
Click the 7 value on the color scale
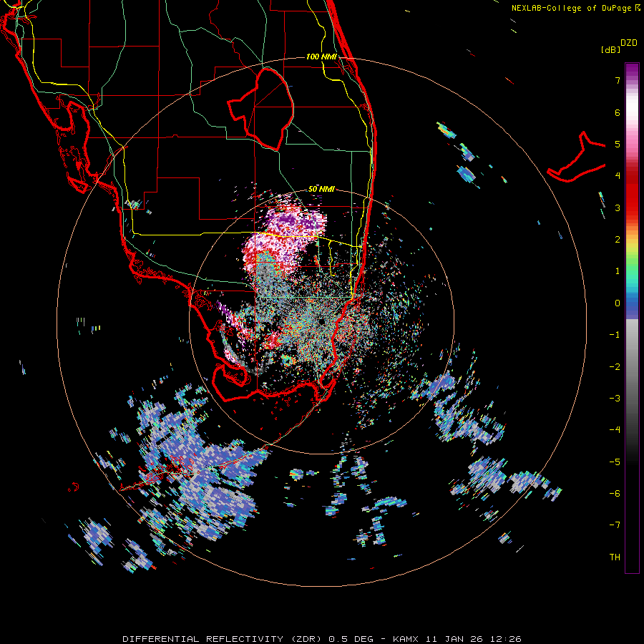618,80
